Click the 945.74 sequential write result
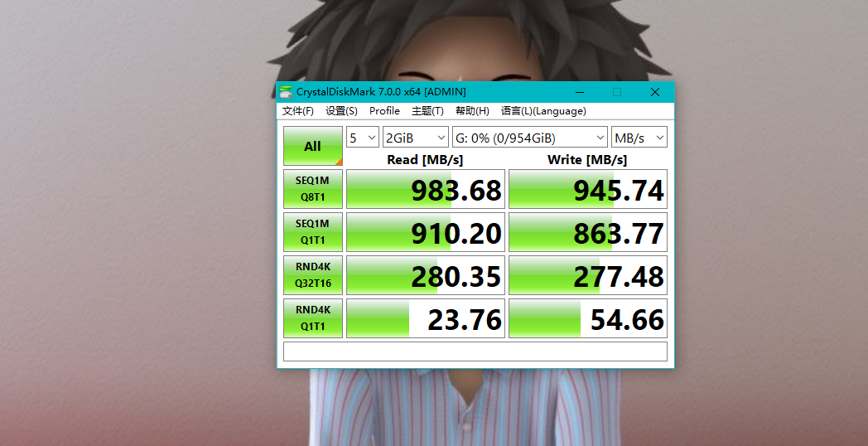 [x=588, y=189]
